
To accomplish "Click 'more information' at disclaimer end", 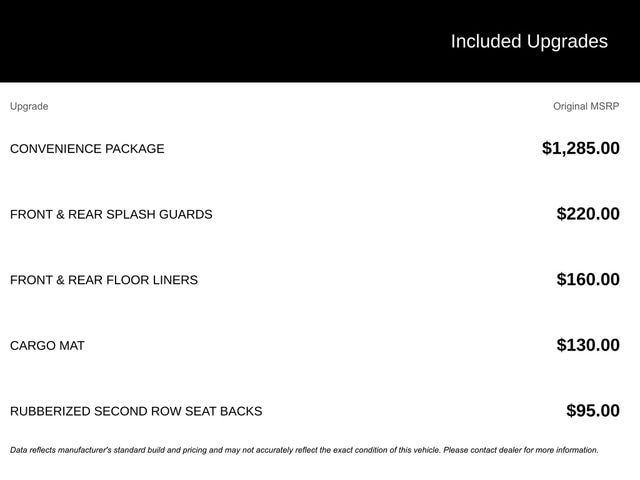I will click(567, 450).
